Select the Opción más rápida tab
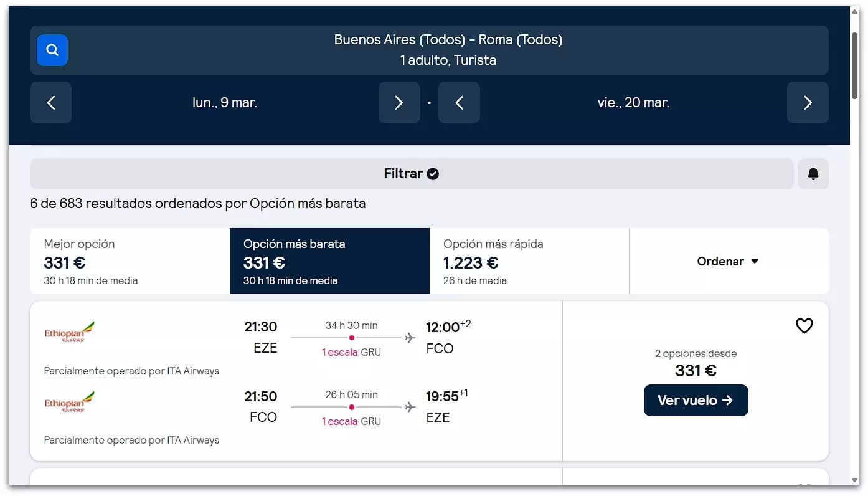 pos(529,261)
